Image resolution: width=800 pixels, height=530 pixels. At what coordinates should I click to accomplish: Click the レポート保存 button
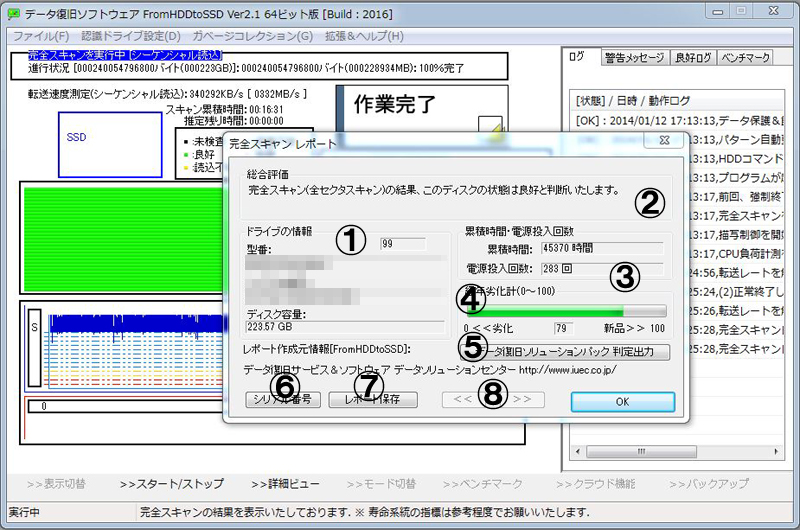pos(372,399)
